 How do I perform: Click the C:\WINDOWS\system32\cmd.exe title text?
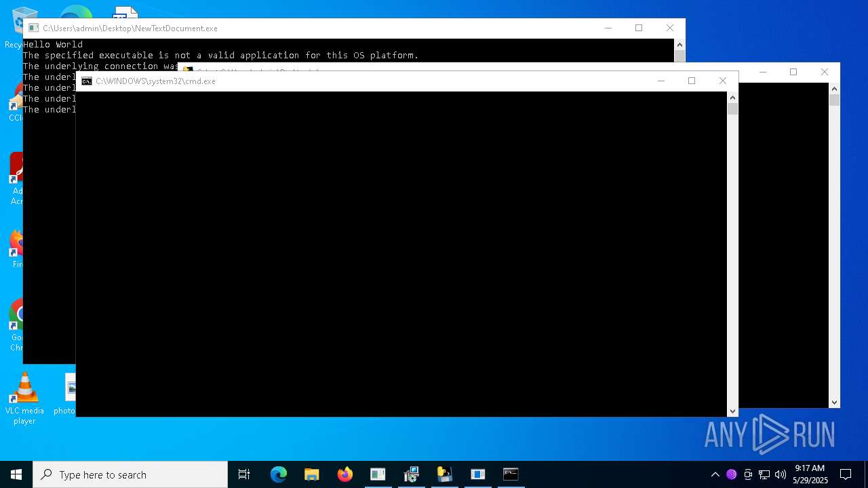pos(155,81)
